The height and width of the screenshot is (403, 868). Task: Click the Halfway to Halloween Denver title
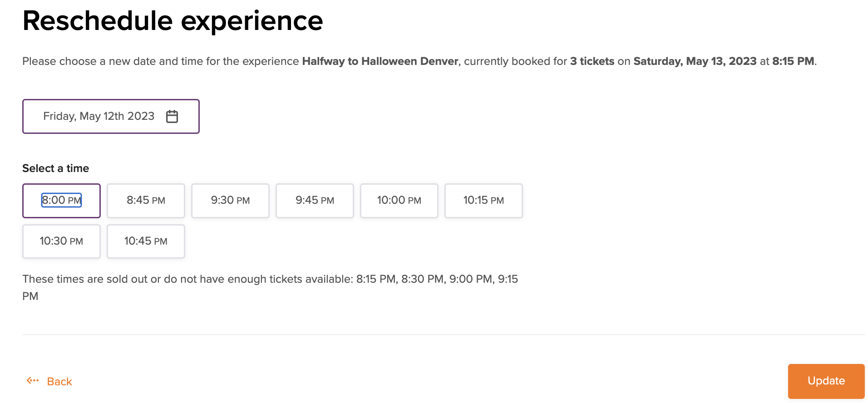[380, 61]
